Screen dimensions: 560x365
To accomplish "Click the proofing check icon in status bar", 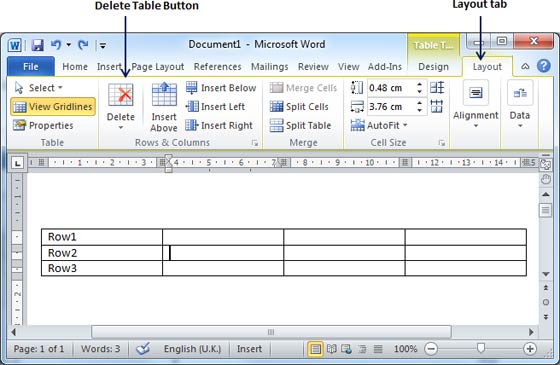I will [x=143, y=349].
